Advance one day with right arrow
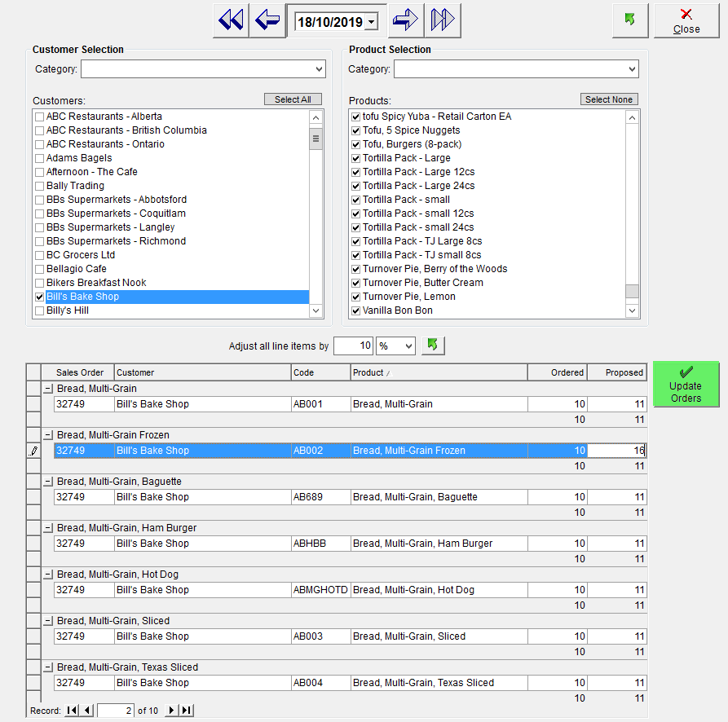728x722 pixels. (x=405, y=20)
